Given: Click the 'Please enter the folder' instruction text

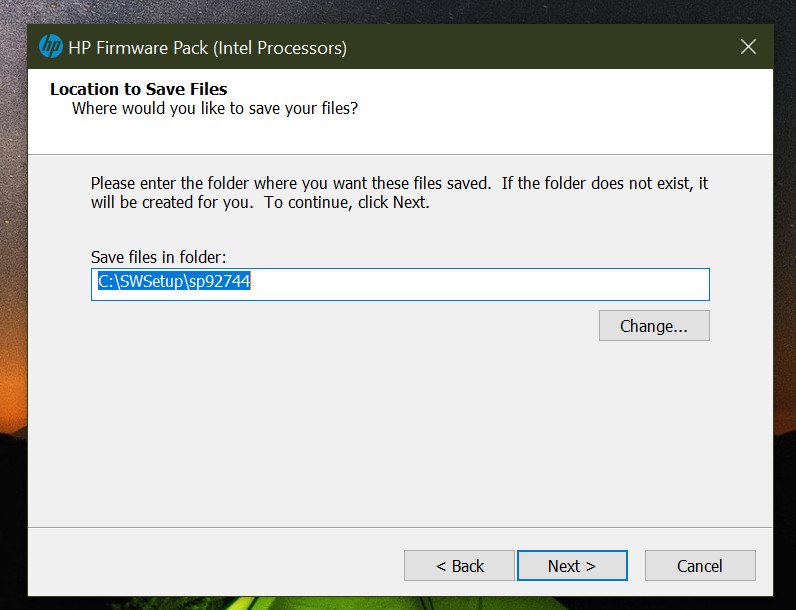Looking at the screenshot, I should (290, 184).
